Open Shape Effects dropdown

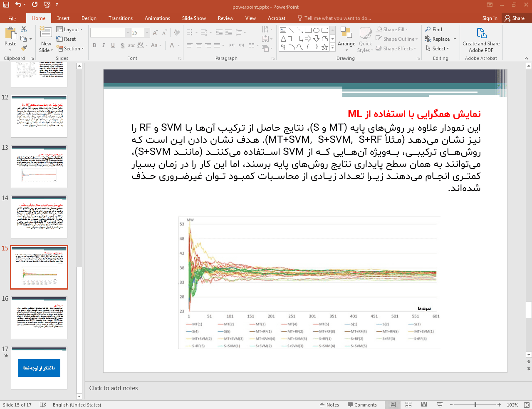coord(396,49)
